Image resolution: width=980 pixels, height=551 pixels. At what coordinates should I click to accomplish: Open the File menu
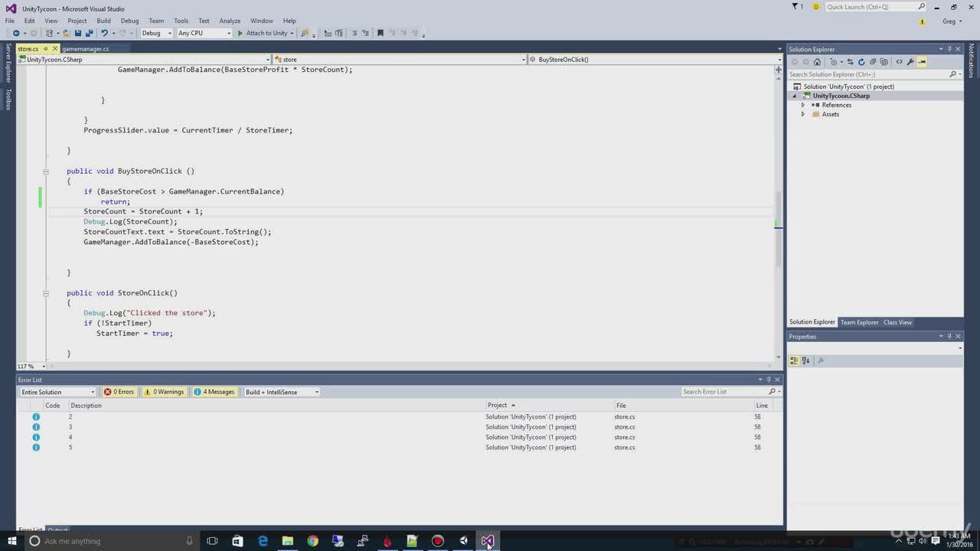click(10, 21)
